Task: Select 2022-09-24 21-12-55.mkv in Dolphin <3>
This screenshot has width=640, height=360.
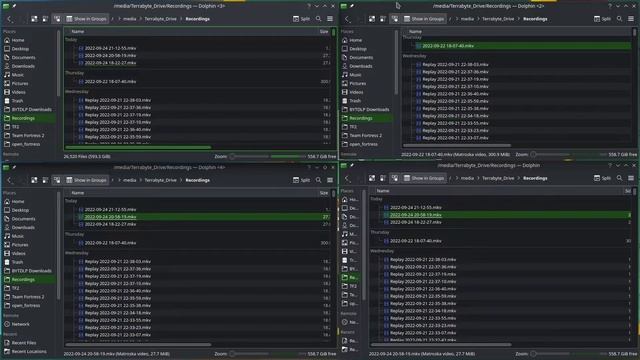Action: coord(110,48)
